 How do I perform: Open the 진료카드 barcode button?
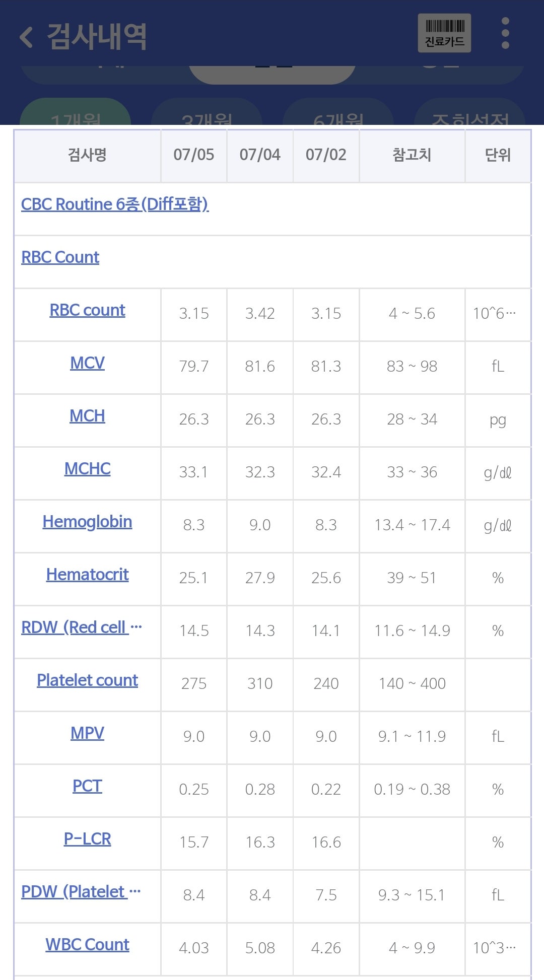(x=444, y=33)
